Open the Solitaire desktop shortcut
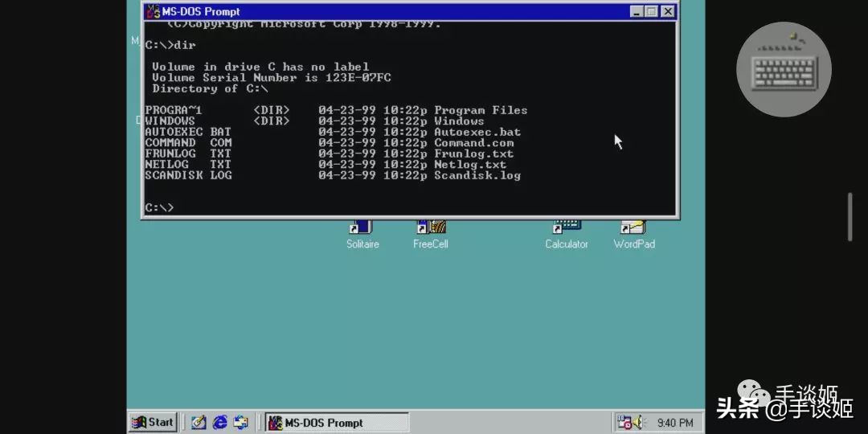868x434 pixels. click(362, 235)
